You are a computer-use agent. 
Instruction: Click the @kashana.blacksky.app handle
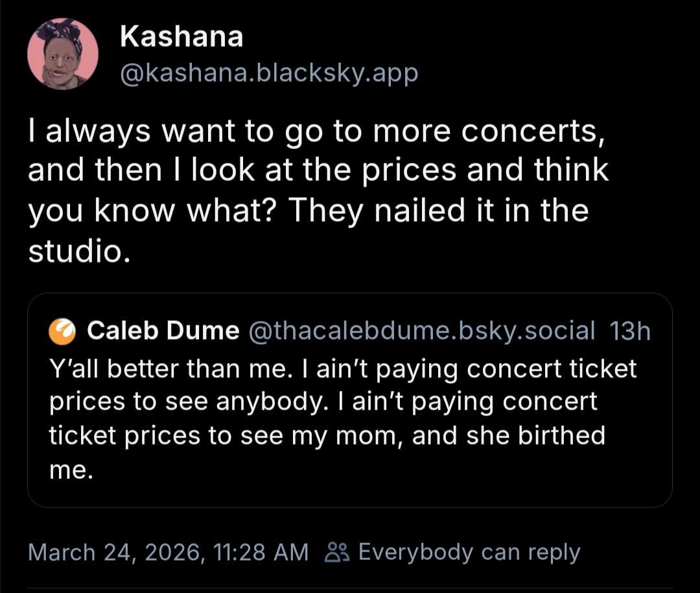click(x=269, y=73)
